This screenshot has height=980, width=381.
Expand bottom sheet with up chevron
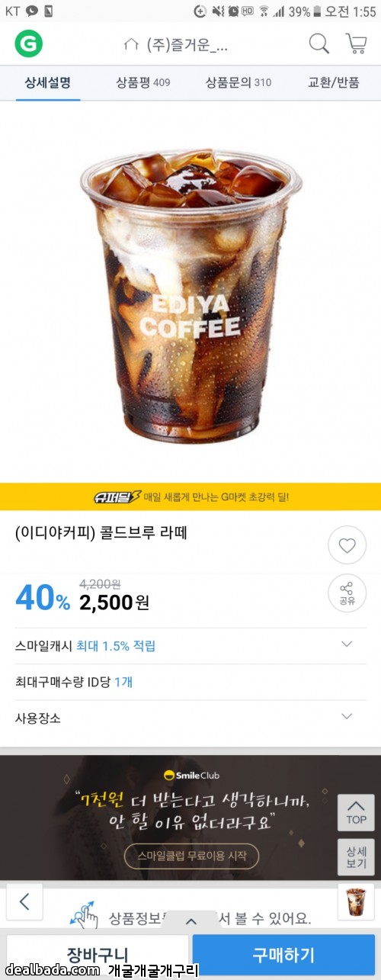tap(190, 921)
